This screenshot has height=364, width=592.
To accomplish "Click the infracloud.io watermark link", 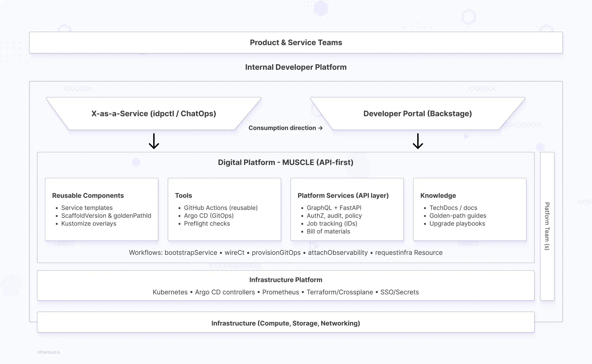I will [x=48, y=352].
